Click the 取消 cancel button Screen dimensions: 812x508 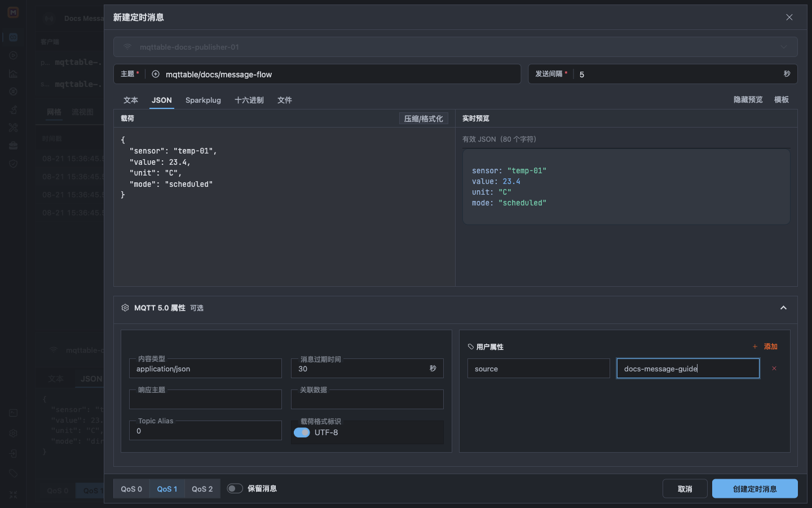point(685,489)
